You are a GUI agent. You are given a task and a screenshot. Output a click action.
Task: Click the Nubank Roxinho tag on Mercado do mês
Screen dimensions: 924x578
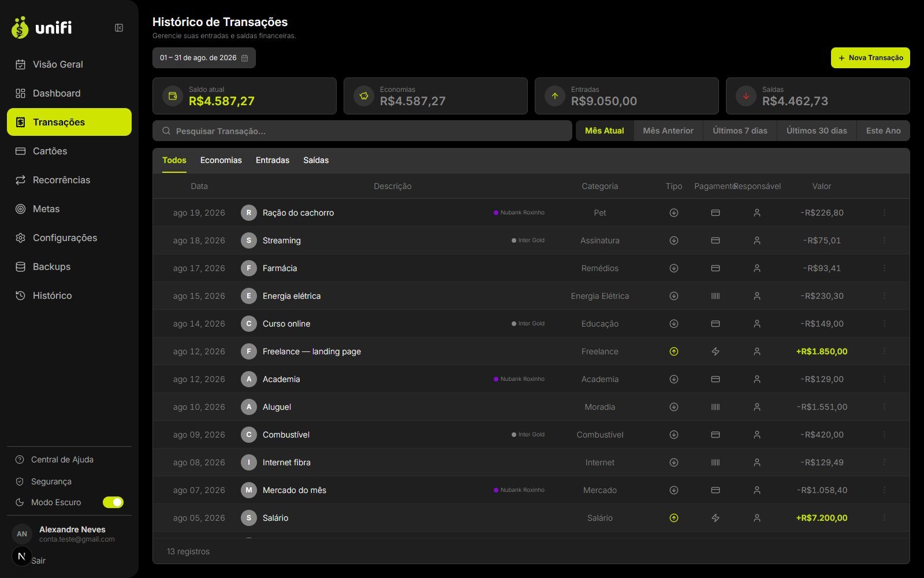tap(519, 490)
